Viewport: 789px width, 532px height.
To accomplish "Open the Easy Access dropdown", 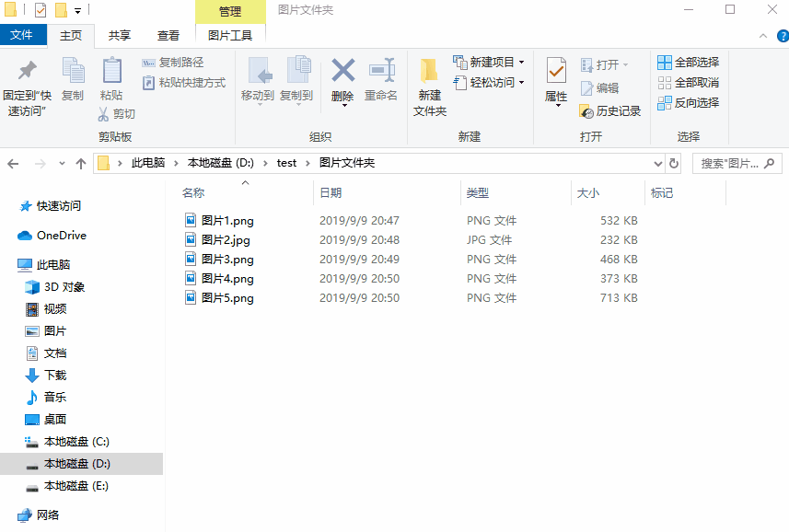I will click(x=489, y=83).
